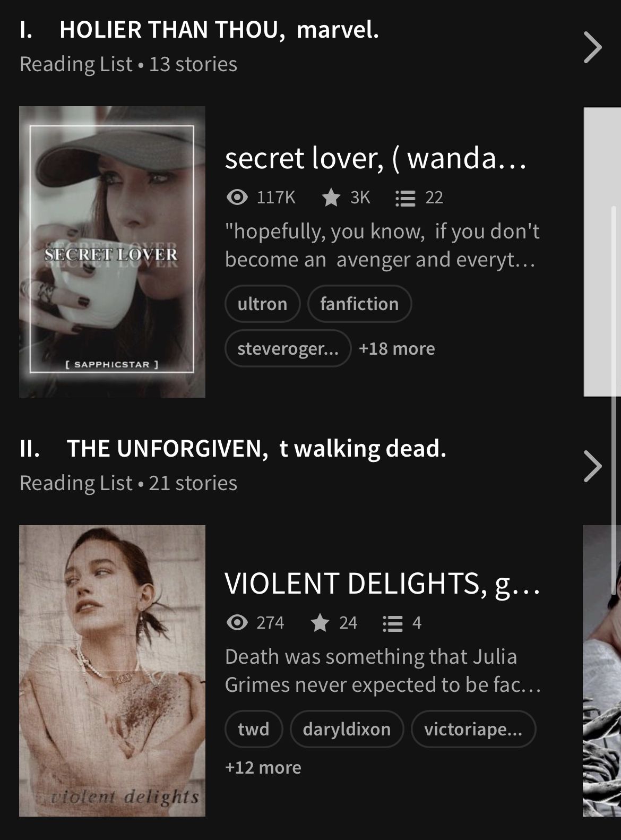This screenshot has height=840, width=621.
Task: Show +18 more tags
Action: 397,349
